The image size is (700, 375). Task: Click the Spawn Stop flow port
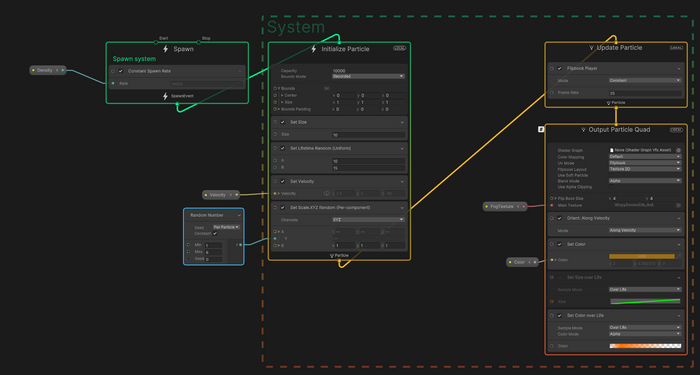coord(199,42)
